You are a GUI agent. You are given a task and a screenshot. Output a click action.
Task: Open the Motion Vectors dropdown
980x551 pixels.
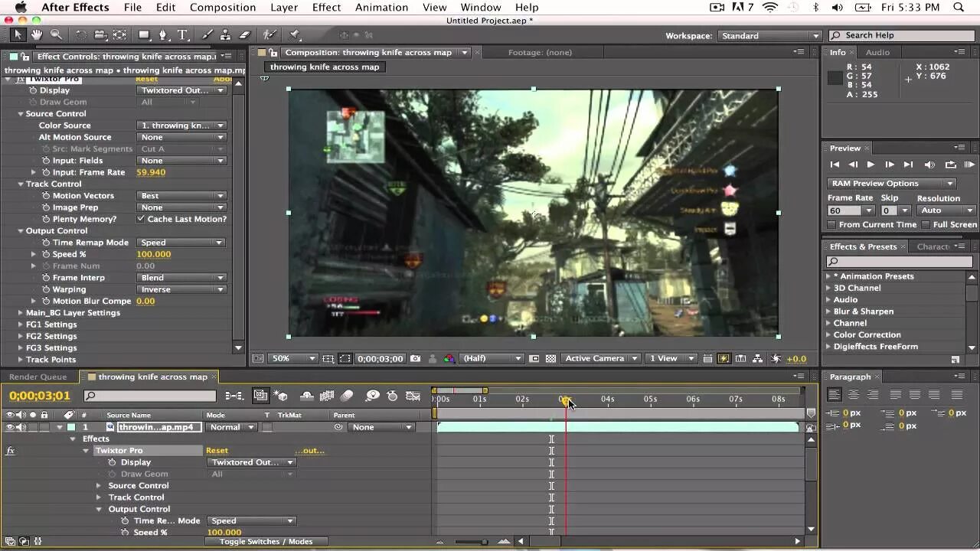click(182, 196)
